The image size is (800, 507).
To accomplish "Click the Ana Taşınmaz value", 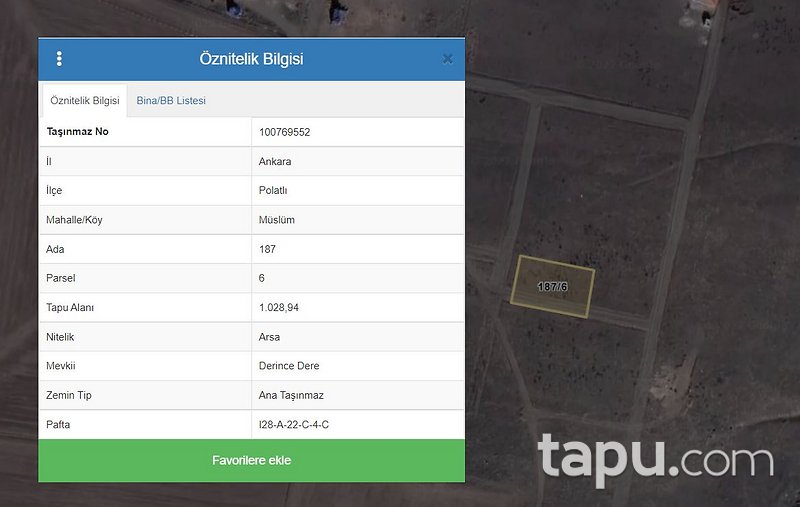I will click(x=291, y=395).
